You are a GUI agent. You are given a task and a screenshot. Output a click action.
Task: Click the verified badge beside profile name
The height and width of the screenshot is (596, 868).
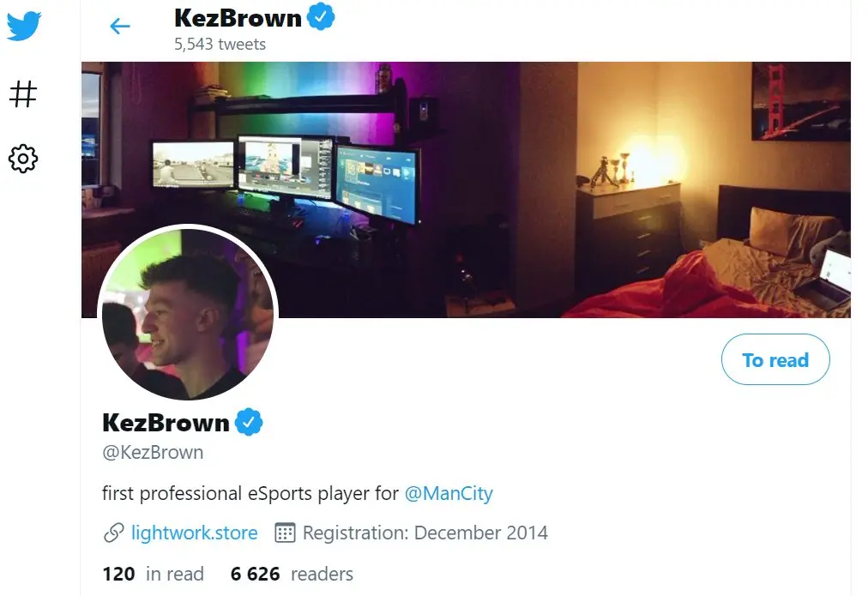(249, 422)
